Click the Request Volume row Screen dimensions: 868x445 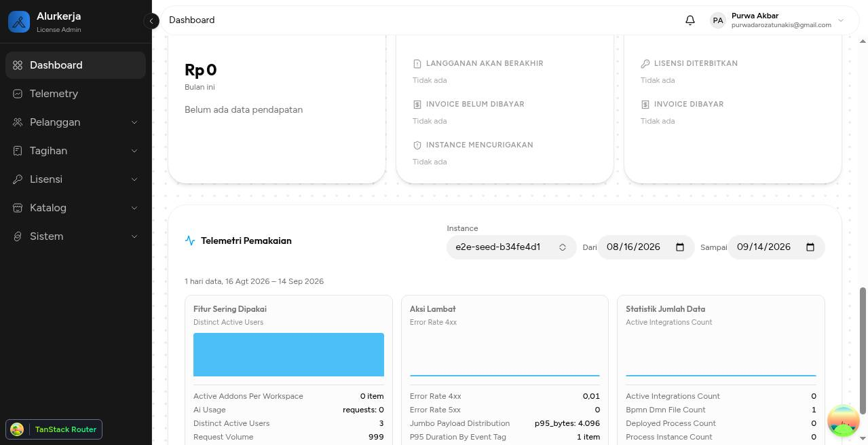coord(288,437)
